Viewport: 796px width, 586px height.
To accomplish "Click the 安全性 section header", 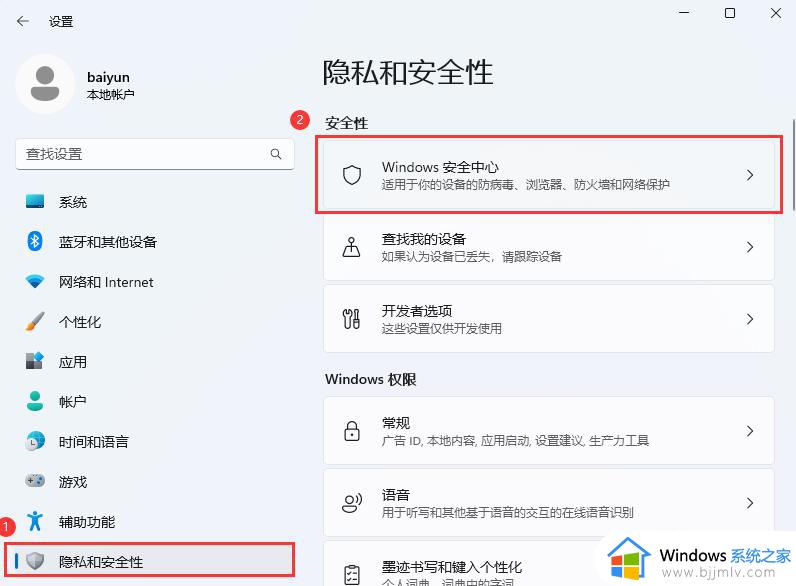I will tap(346, 123).
